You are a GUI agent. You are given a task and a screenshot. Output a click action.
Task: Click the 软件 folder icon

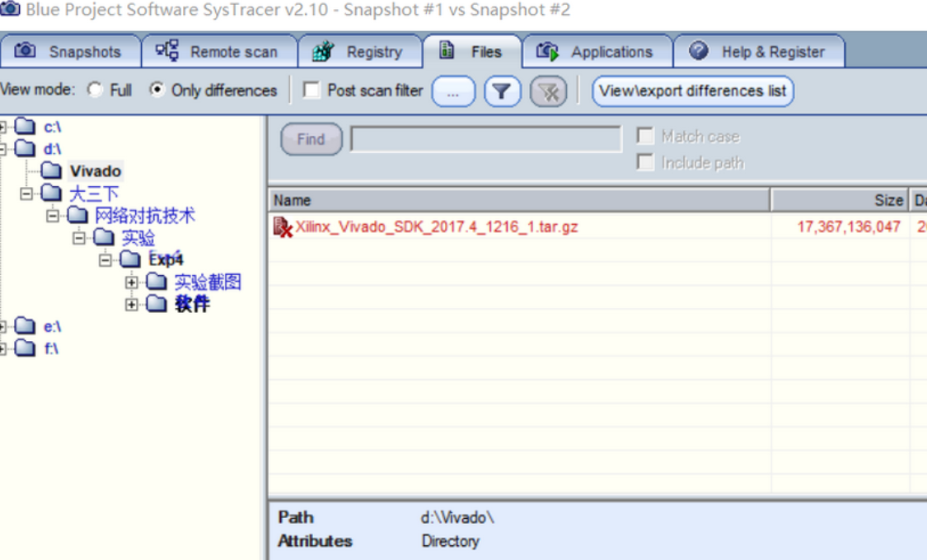[157, 304]
